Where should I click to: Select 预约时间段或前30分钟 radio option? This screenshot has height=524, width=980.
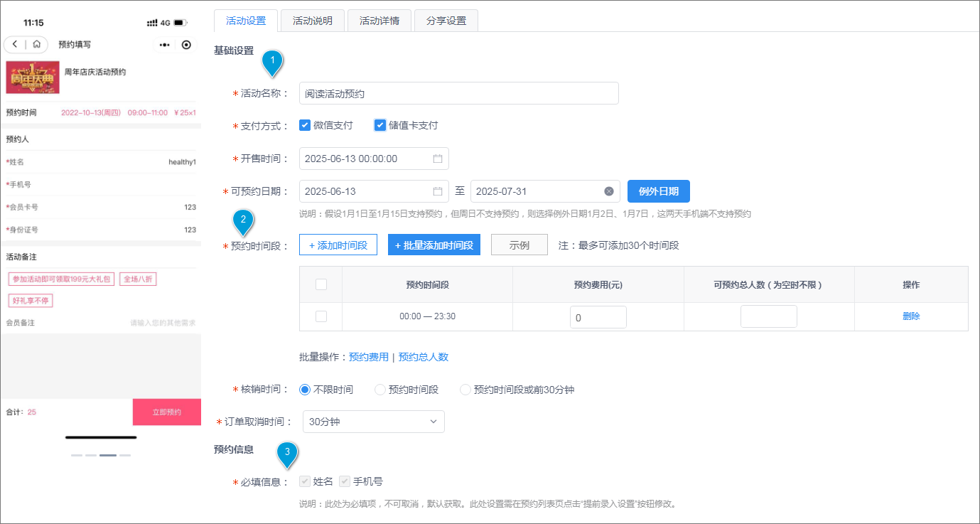coord(465,390)
